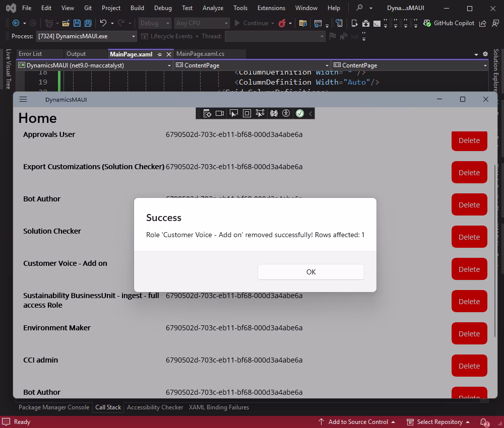The image size is (504, 428).
Task: Click the settings gear above the editor
Action: click(485, 54)
